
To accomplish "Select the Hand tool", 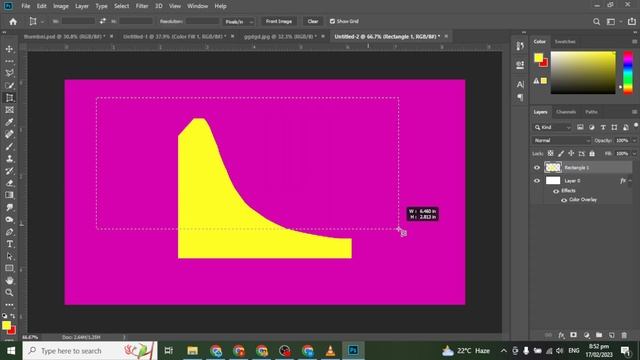I will coord(9,280).
